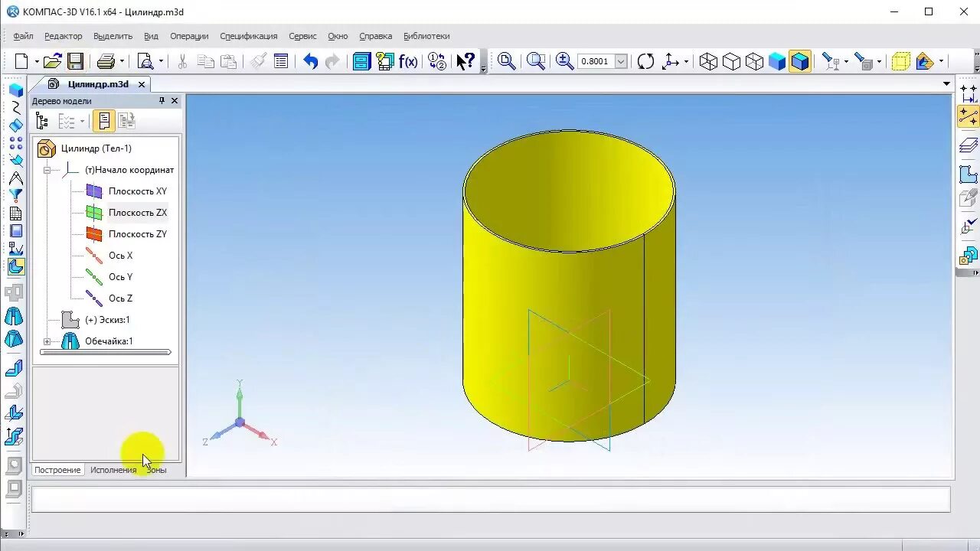Expand the Обечайка:1 tree node
The image size is (980, 551).
point(47,341)
